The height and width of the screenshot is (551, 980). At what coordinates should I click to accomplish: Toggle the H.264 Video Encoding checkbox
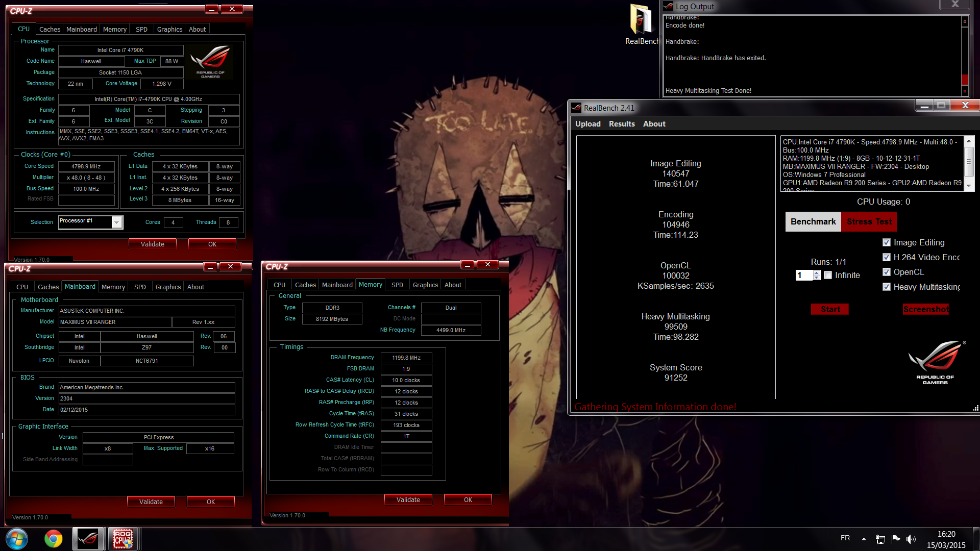[887, 257]
